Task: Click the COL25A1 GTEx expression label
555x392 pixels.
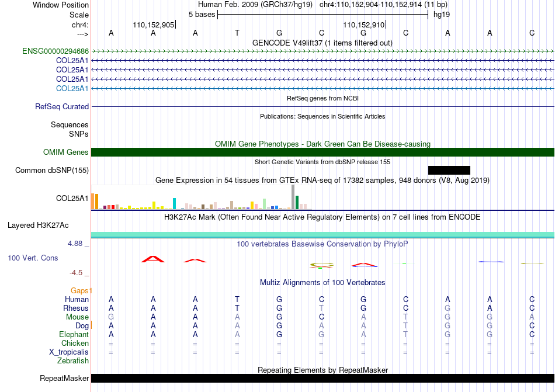Action: click(72, 198)
